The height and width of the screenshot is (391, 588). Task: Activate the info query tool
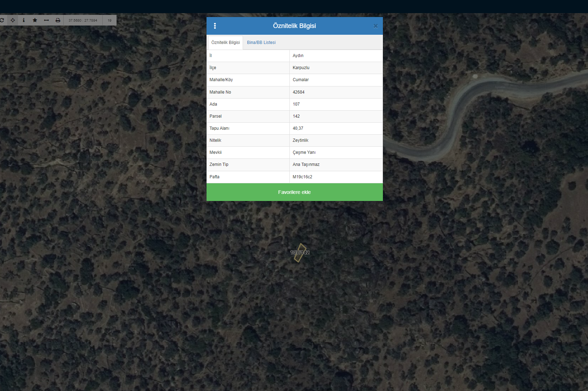pyautogui.click(x=24, y=20)
